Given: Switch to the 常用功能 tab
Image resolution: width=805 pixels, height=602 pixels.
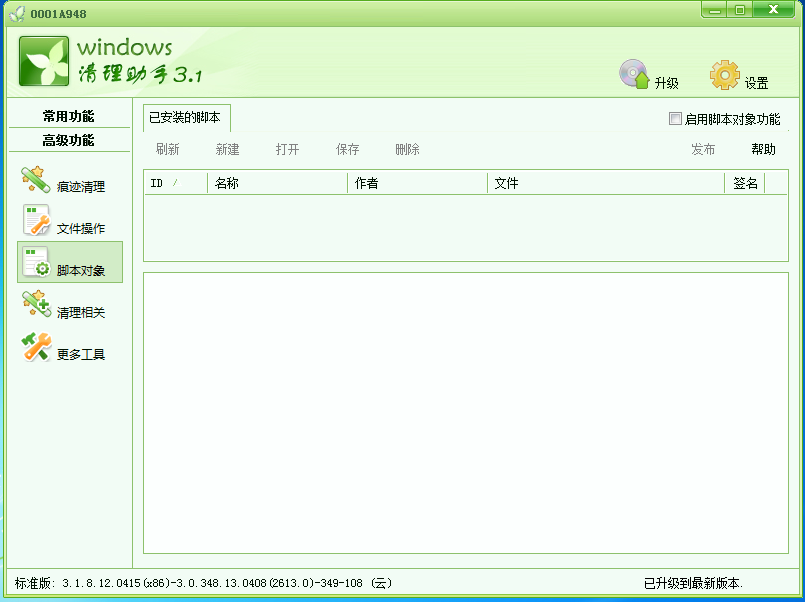Looking at the screenshot, I should 68,115.
